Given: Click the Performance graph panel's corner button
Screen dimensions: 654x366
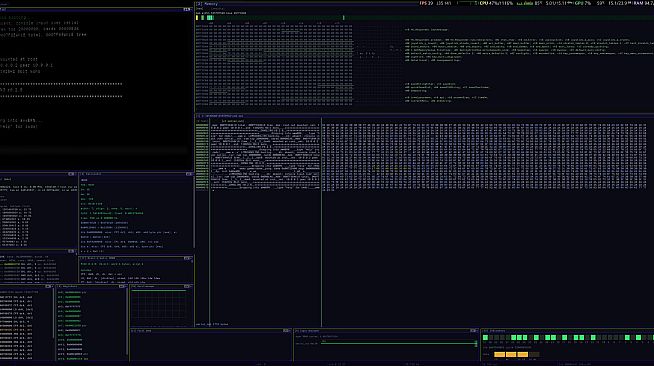Looking at the screenshot, I should pos(187,286).
